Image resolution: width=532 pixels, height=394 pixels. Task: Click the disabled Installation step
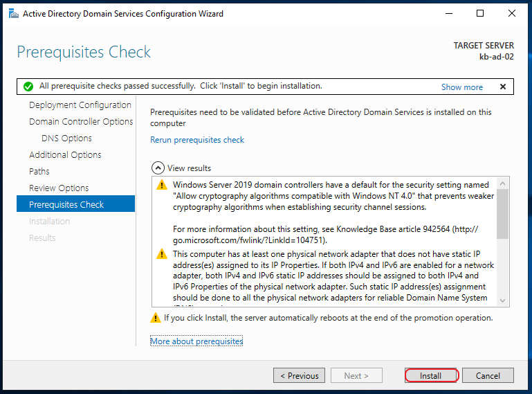[x=50, y=221]
